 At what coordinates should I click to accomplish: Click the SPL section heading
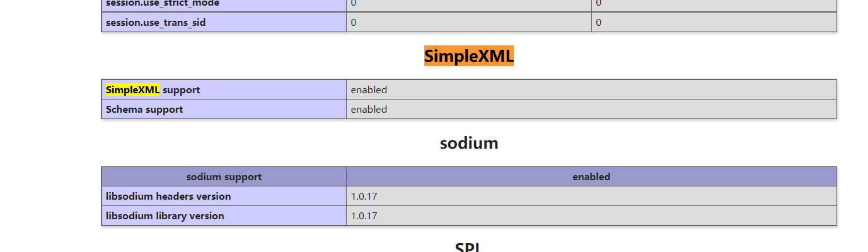[469, 246]
